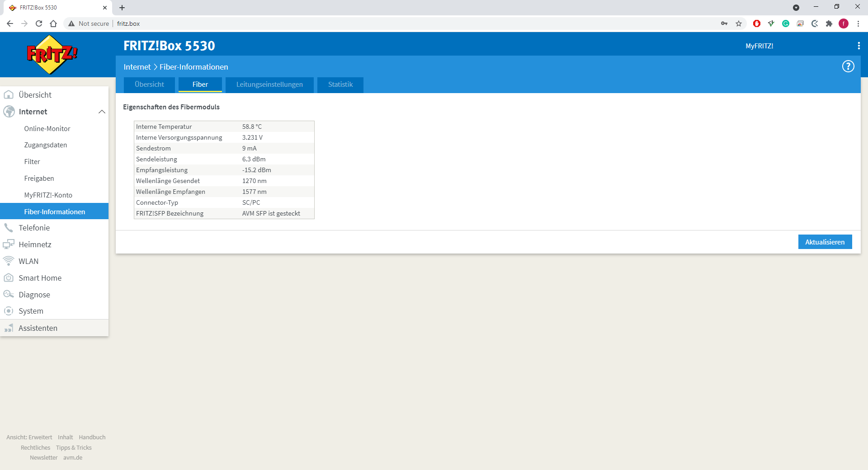Click the Interne Versorgungsspannung value 3.231 V
This screenshot has width=868, height=470.
[x=252, y=137]
